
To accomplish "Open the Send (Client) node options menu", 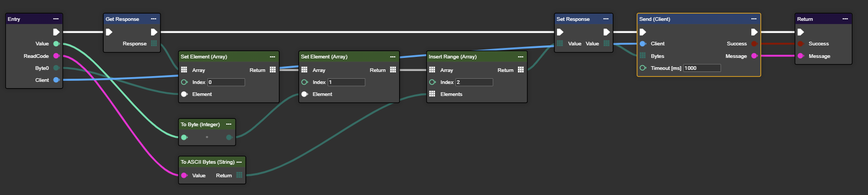I will 754,19.
